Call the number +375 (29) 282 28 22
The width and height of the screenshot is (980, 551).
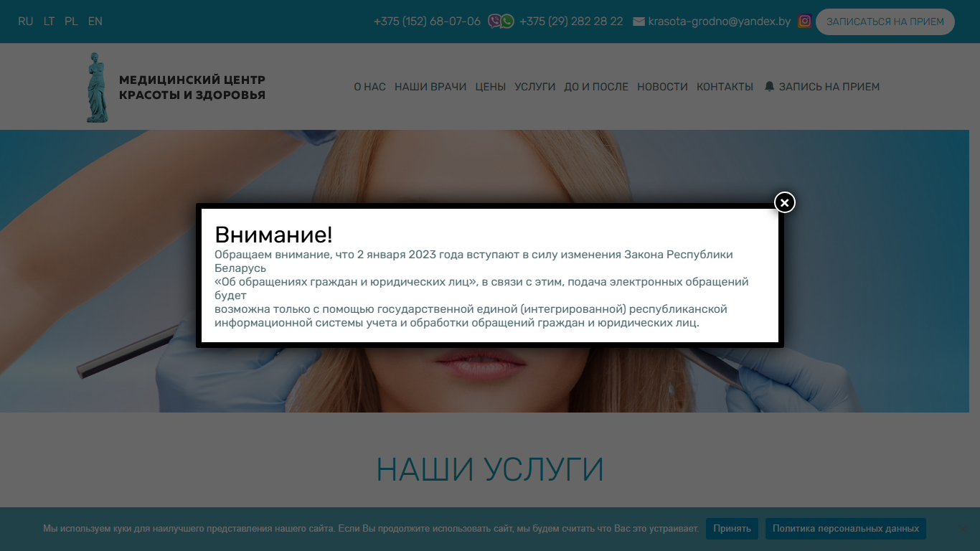pos(571,22)
